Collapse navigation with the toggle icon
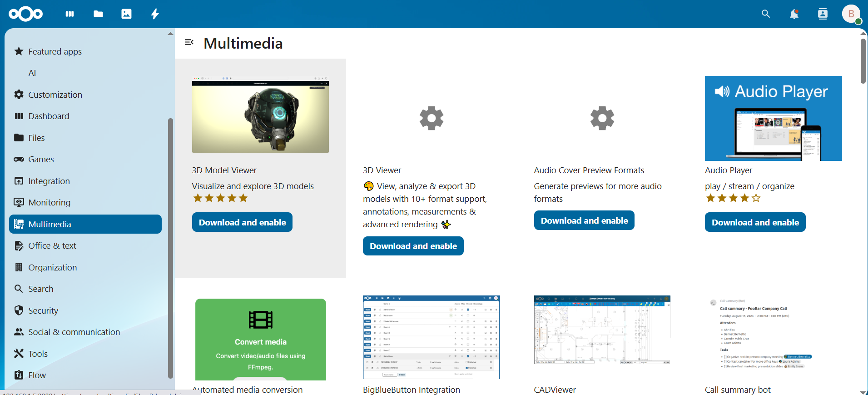This screenshot has width=868, height=395. point(189,42)
